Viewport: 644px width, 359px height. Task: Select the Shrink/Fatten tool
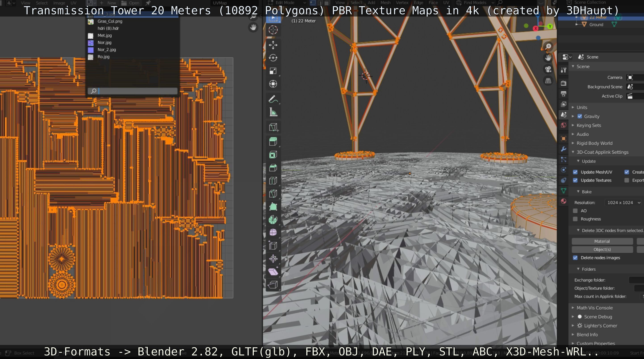pos(273,259)
